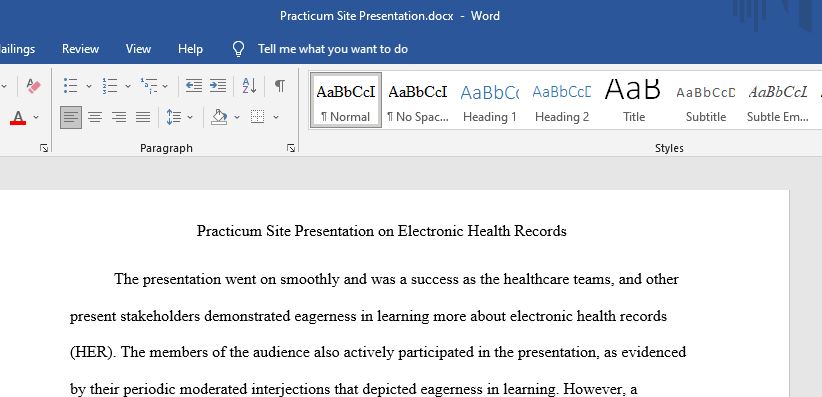This screenshot has height=397, width=822.
Task: Apply multilevel list formatting
Action: [149, 85]
